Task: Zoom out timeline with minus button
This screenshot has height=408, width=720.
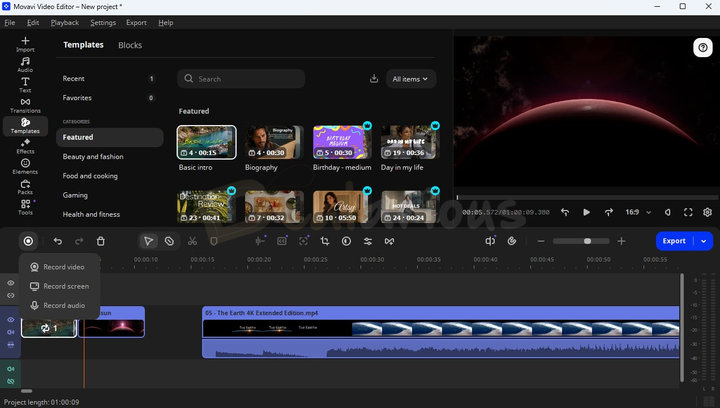Action: 541,241
